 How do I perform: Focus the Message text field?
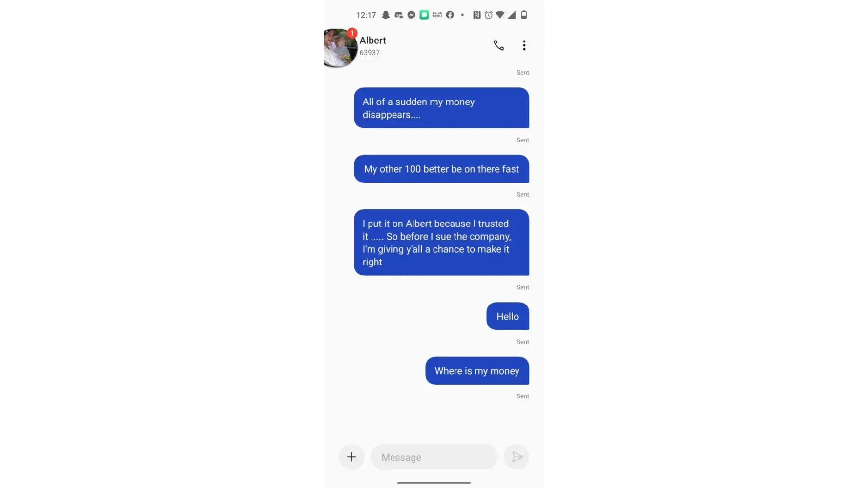[x=434, y=457]
